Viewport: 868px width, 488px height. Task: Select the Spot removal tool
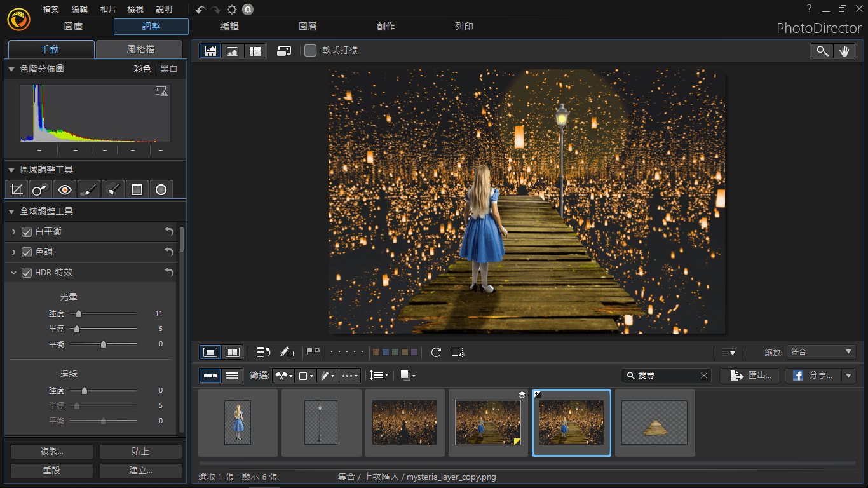tap(41, 189)
